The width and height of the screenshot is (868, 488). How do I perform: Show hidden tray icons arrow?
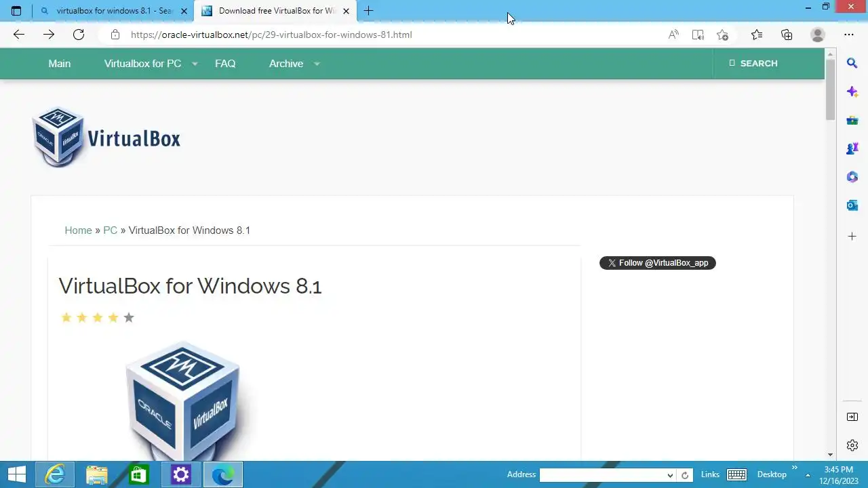808,475
